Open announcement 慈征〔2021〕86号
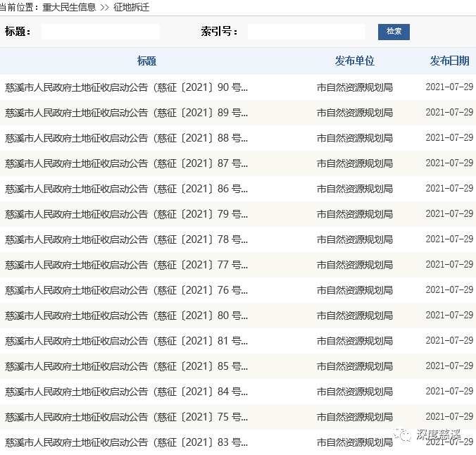Screen dimensions: 476x455 [126, 189]
